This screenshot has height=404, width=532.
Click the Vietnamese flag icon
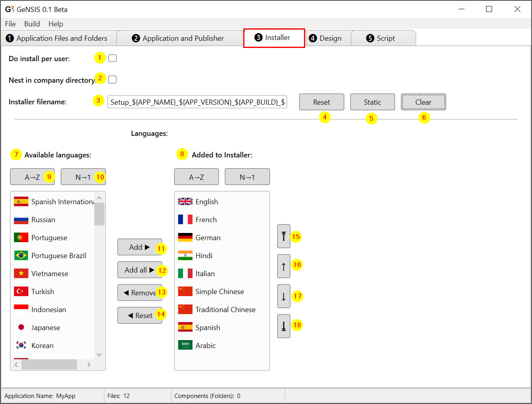click(x=21, y=273)
